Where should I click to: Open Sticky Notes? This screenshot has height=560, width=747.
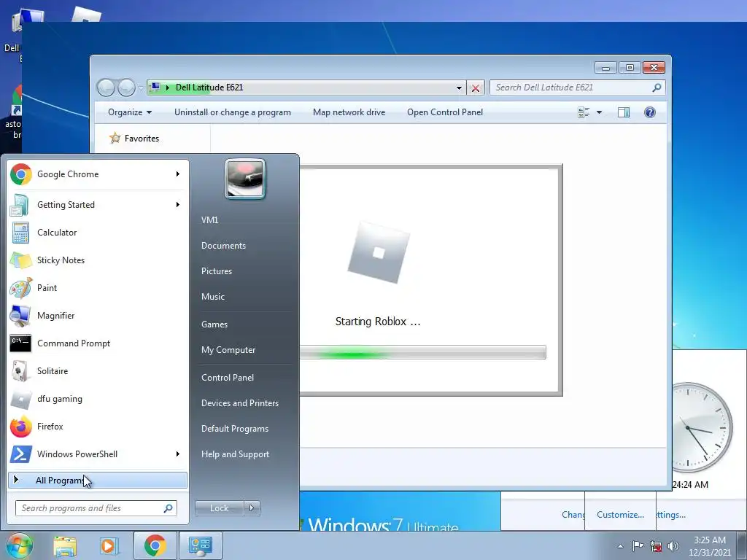tap(98, 260)
